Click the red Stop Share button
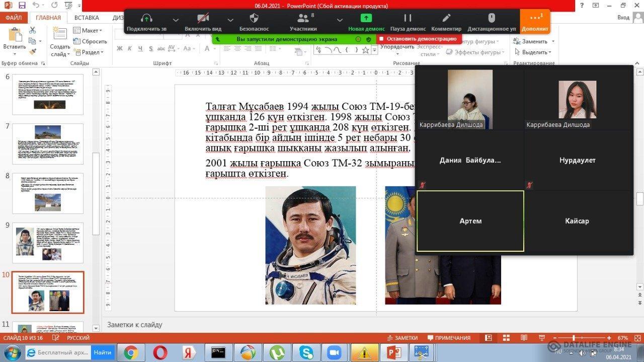This screenshot has width=644, height=362. pos(419,39)
